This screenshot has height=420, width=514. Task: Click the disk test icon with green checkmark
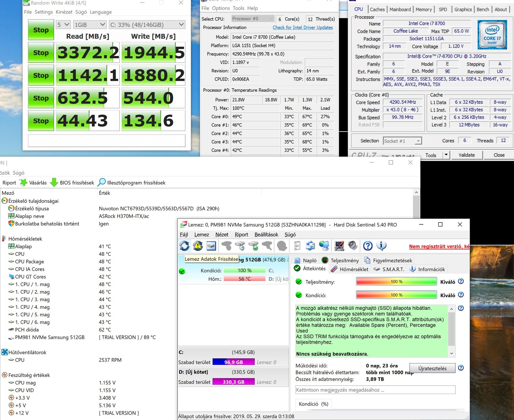254,246
